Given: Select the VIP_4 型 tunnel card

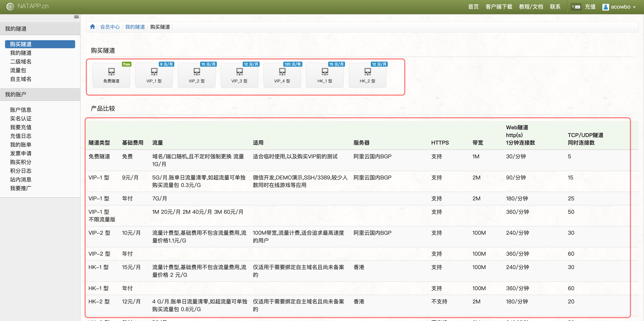Looking at the screenshot, I should coord(282,75).
